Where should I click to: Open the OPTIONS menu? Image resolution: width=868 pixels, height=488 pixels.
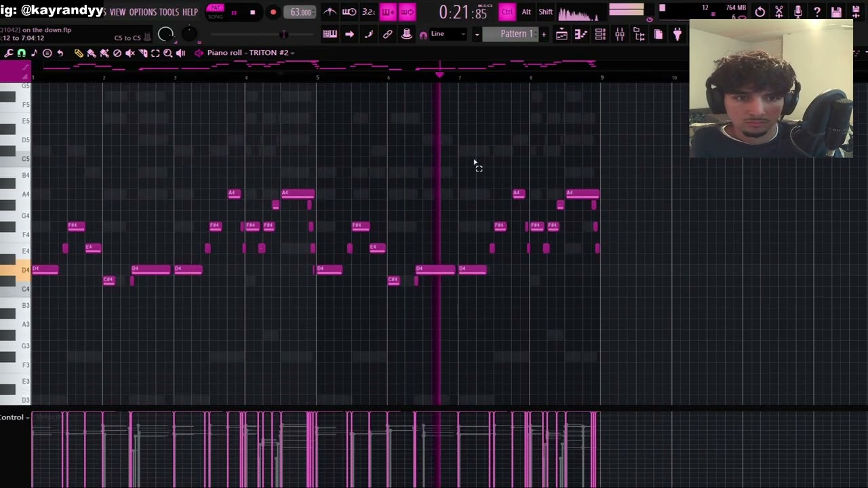point(142,12)
